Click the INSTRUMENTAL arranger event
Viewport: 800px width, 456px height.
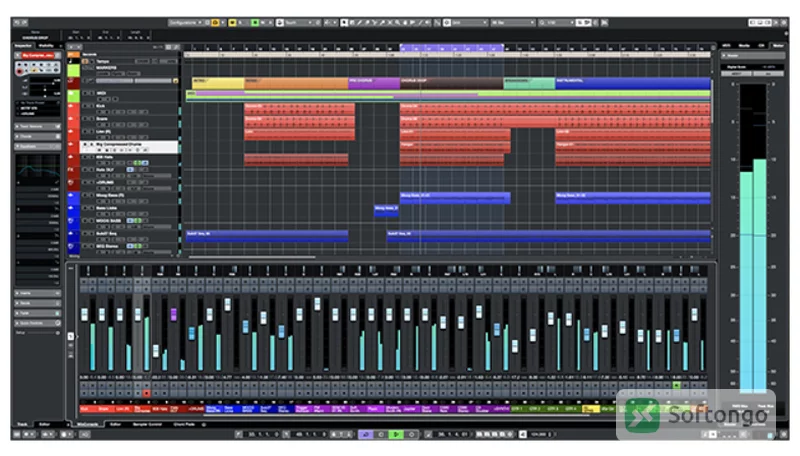click(x=633, y=83)
